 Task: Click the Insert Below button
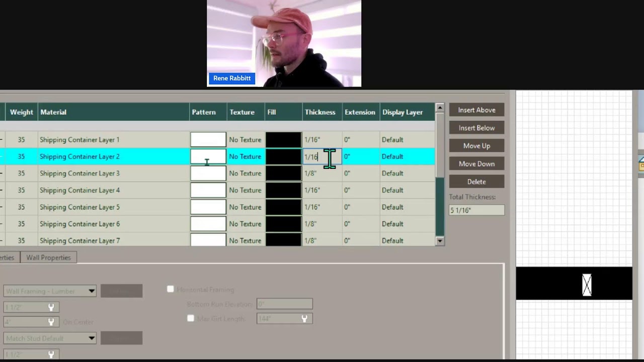click(x=476, y=128)
